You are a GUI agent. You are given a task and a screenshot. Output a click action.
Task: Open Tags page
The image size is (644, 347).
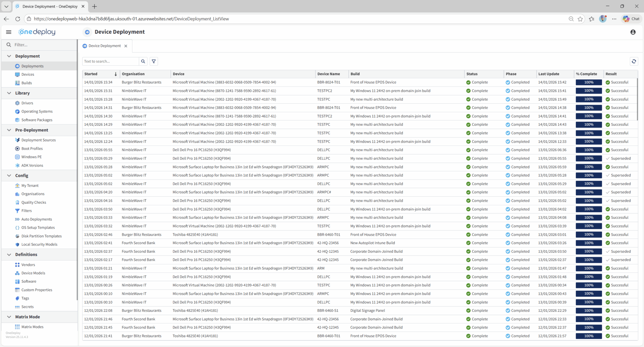[25, 298]
